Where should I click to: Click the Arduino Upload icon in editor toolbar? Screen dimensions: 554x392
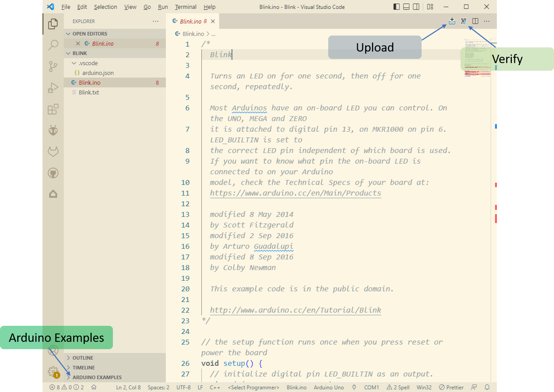click(452, 21)
